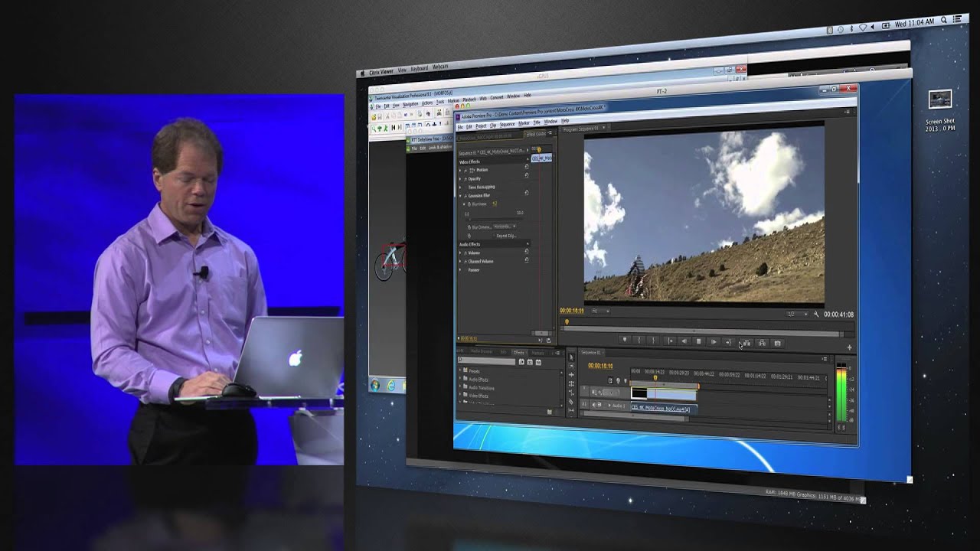The width and height of the screenshot is (980, 551).
Task: Click the Timeline horizontal zoom scrollbar
Action: coord(635,418)
